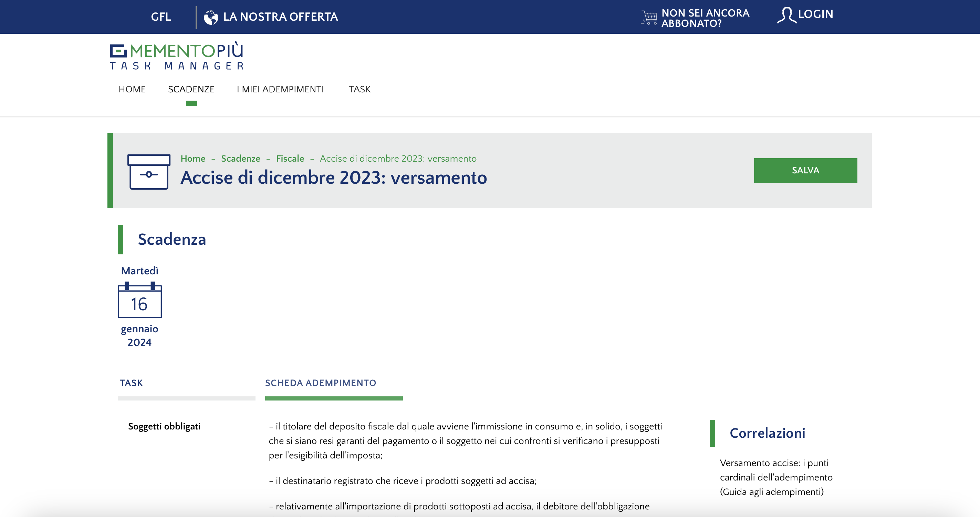Click the user profile login icon
The width and height of the screenshot is (980, 517).
786,15
